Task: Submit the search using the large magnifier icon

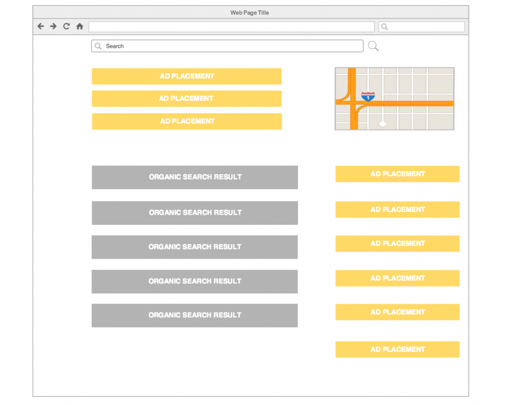Action: click(372, 46)
